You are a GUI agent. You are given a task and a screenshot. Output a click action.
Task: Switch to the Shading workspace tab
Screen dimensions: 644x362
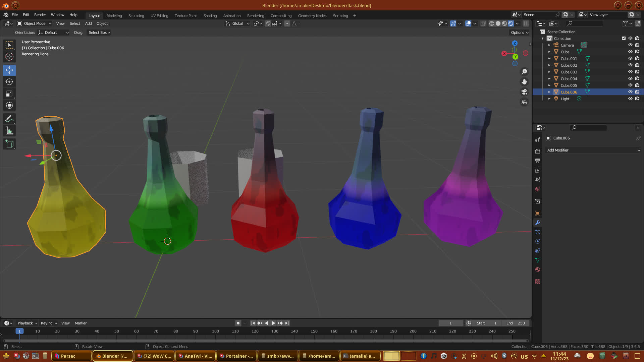click(210, 16)
